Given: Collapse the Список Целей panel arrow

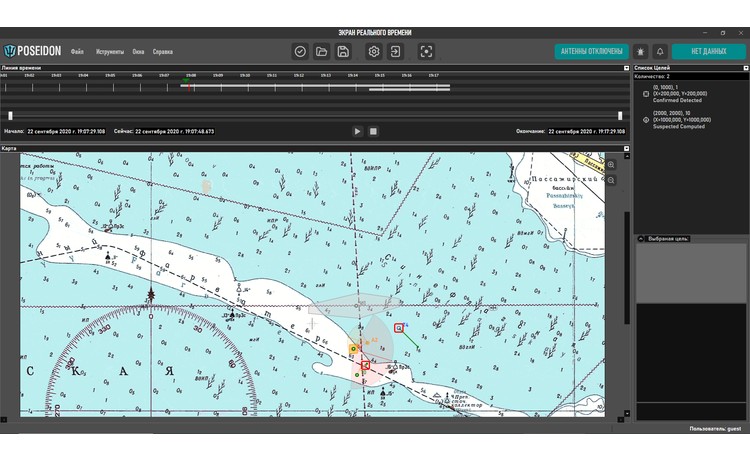Looking at the screenshot, I should [x=744, y=67].
